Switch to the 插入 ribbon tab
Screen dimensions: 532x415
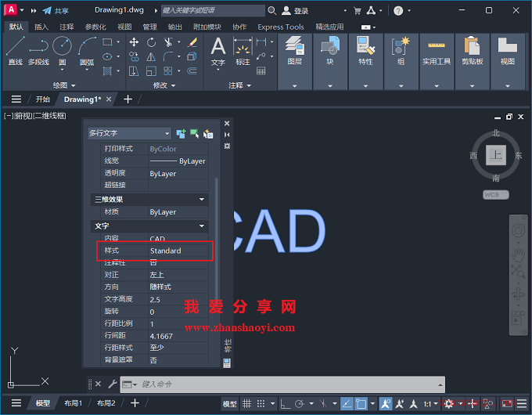pos(41,27)
